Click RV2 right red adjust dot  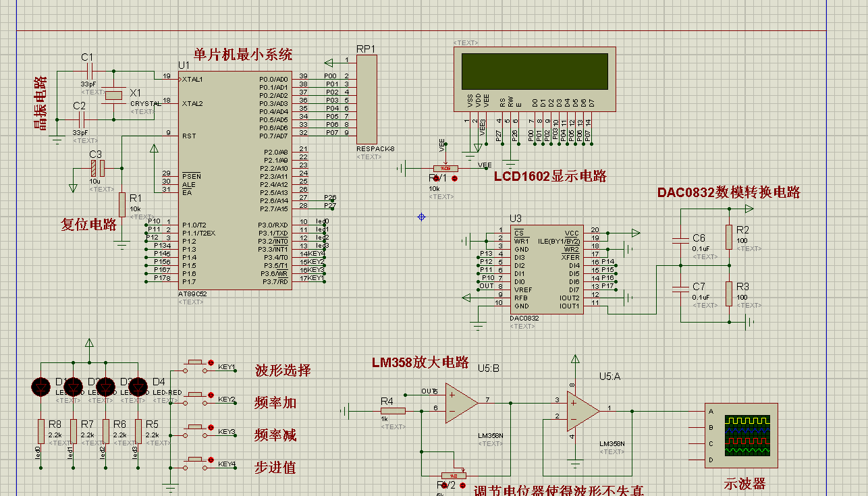pos(462,485)
